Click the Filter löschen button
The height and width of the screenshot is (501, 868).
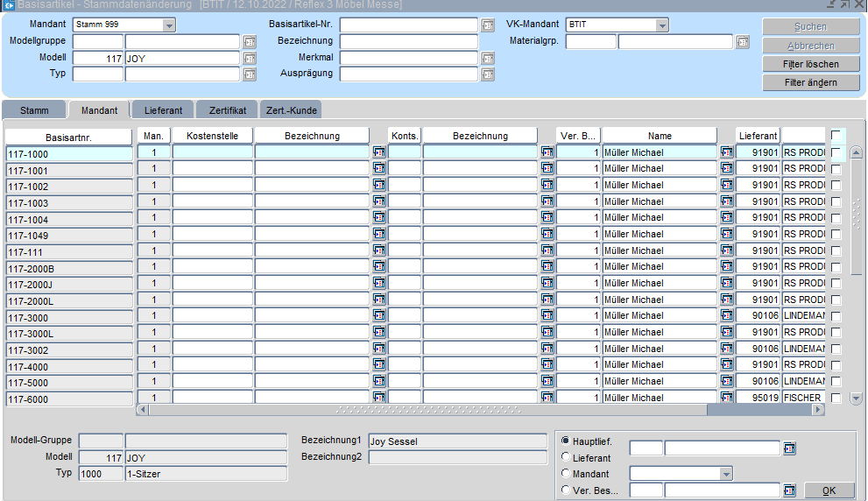(810, 64)
